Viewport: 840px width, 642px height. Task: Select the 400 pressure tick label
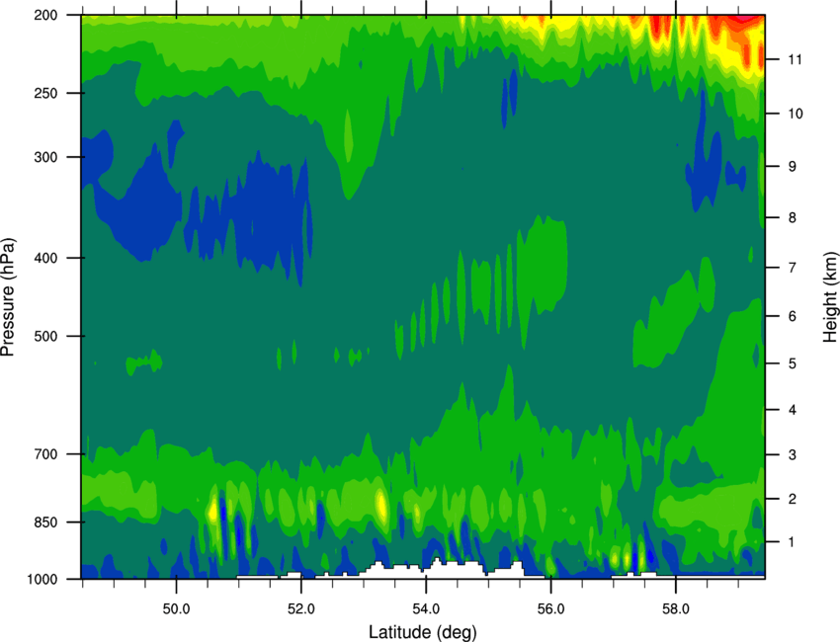click(x=45, y=258)
